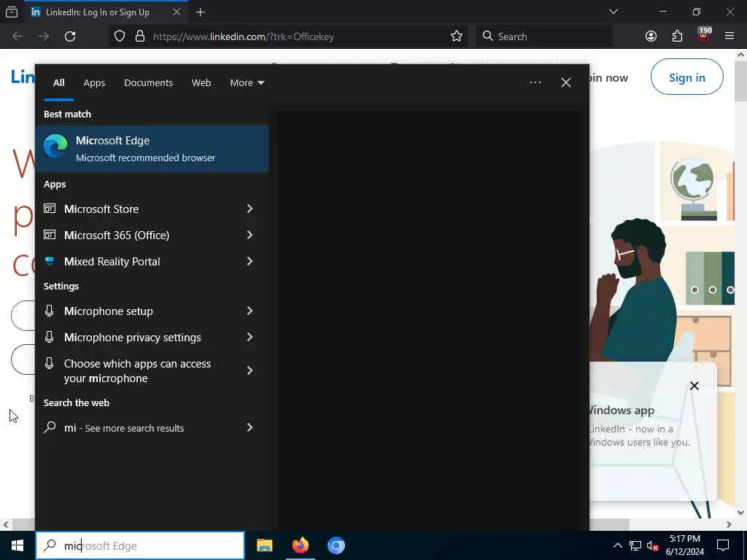
Task: Click the Firefox Search box
Action: 544,36
